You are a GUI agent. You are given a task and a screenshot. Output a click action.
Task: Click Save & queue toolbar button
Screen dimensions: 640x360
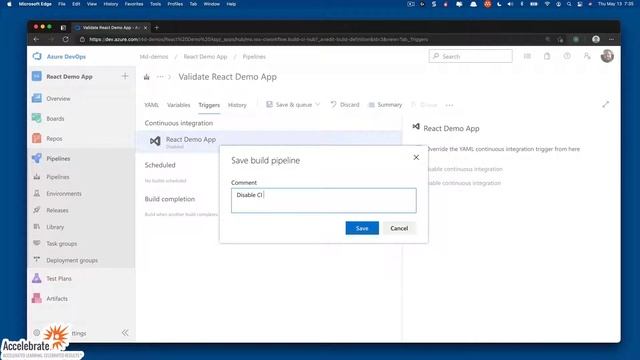[x=289, y=105]
